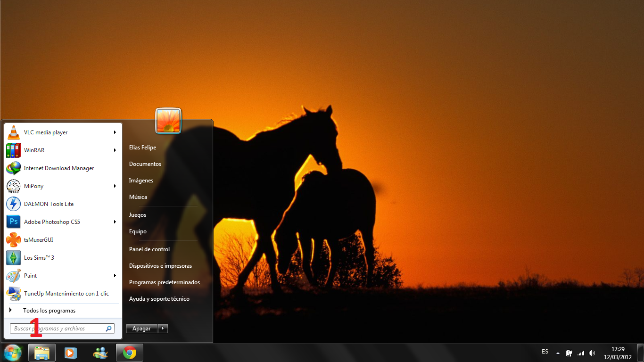The height and width of the screenshot is (362, 644).
Task: Launch DAEMON Tools Lite
Action: (63, 204)
